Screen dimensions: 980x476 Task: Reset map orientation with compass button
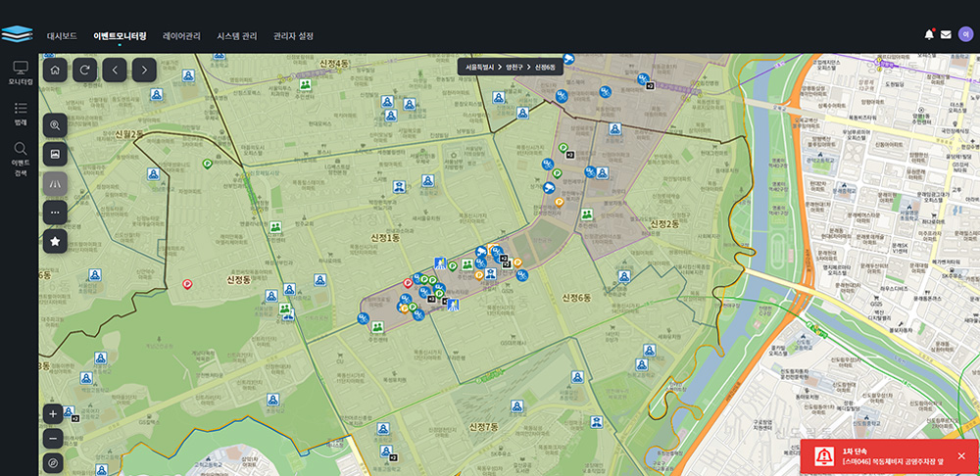coord(54,463)
